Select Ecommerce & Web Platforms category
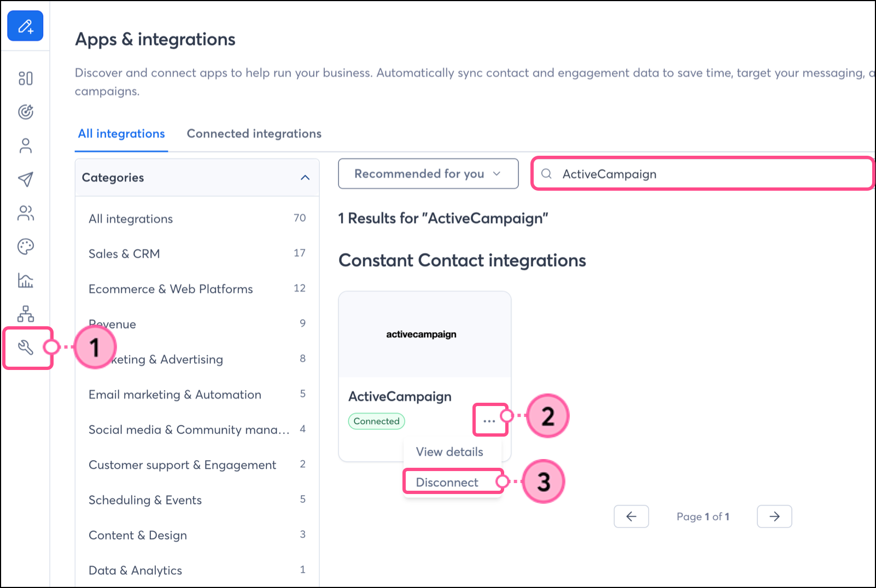 197,289
